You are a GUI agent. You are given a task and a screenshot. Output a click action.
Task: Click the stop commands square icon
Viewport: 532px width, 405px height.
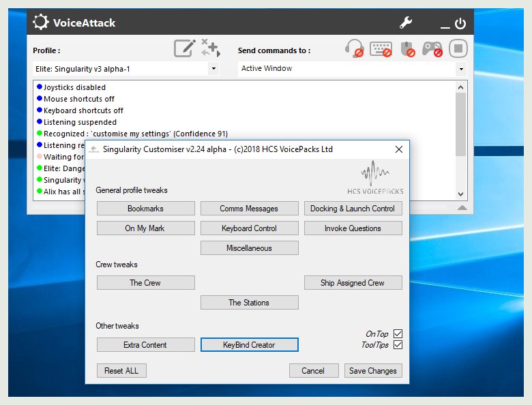click(x=458, y=48)
